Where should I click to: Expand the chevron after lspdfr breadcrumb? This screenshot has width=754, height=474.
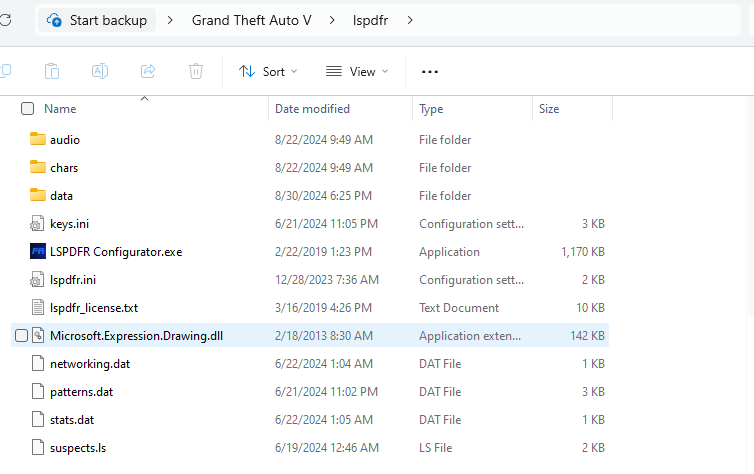point(410,20)
